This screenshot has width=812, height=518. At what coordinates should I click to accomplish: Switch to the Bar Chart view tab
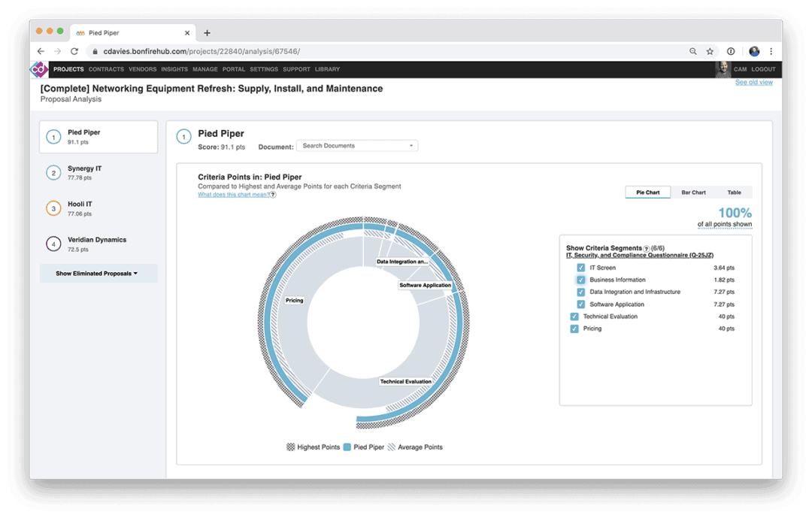click(x=693, y=192)
